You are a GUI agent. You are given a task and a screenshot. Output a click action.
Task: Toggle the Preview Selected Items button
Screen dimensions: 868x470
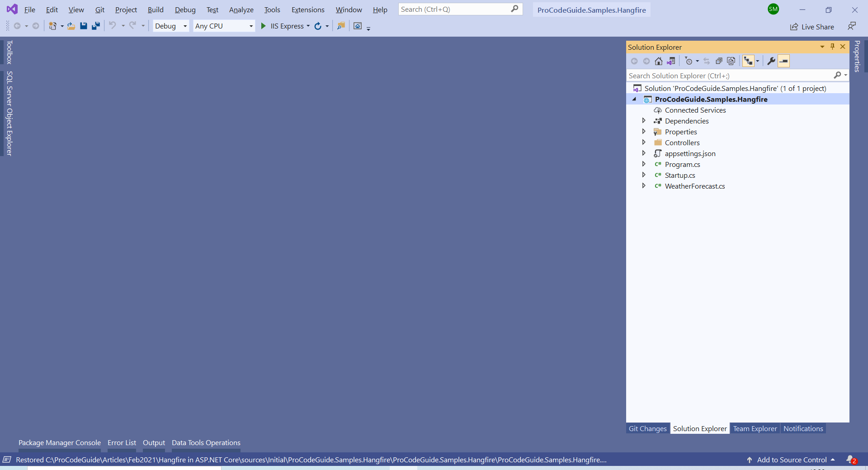tap(783, 61)
